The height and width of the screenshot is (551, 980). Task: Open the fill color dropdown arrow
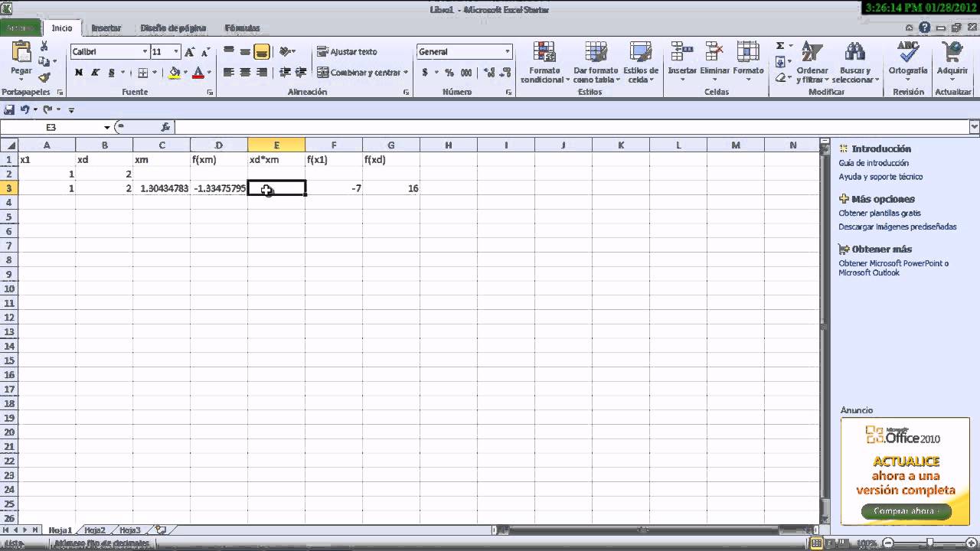pos(186,73)
